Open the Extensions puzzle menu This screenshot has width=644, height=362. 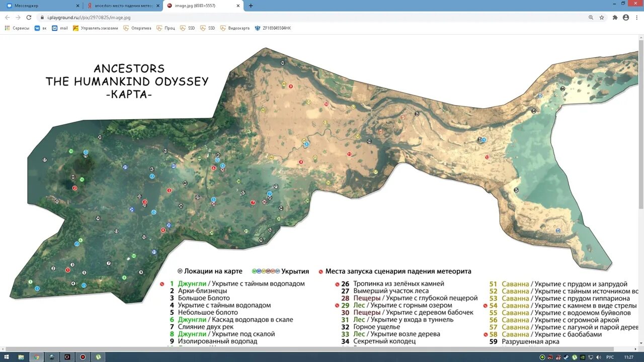(615, 17)
